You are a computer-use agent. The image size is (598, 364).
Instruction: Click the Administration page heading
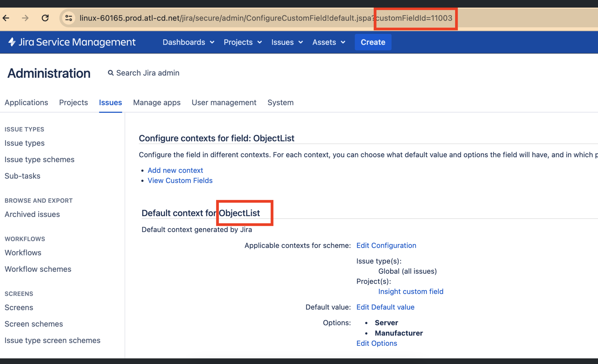[x=49, y=73]
